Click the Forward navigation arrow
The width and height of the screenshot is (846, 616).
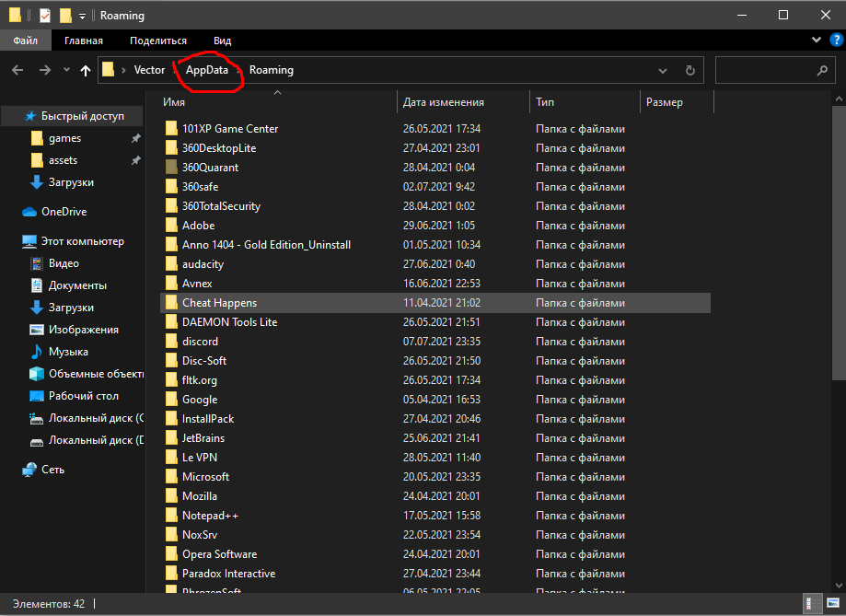coord(44,70)
